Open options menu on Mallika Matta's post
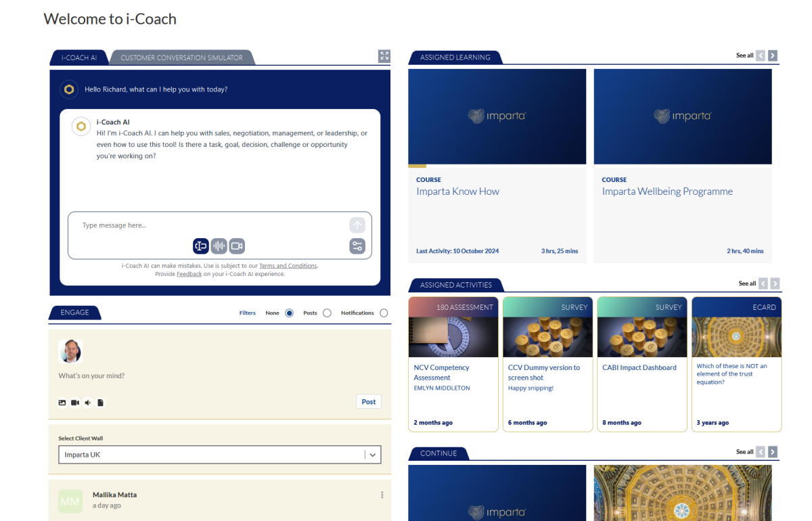Image resolution: width=812 pixels, height=521 pixels. click(382, 495)
